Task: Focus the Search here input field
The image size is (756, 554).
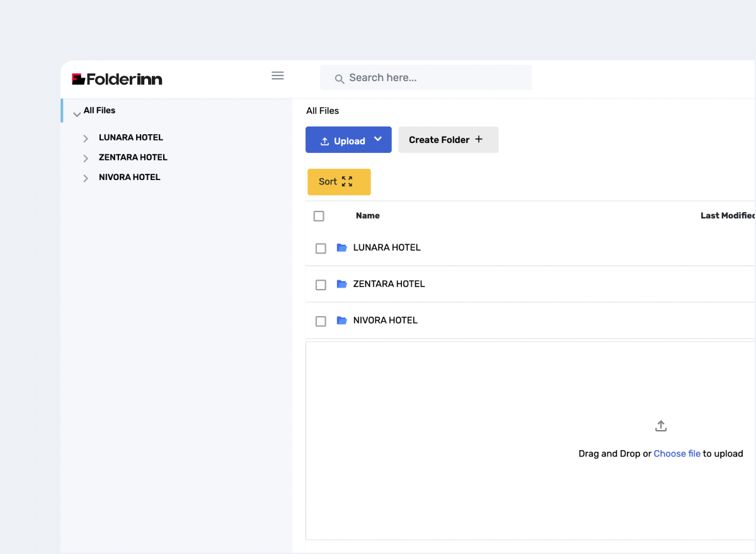Action: point(435,77)
